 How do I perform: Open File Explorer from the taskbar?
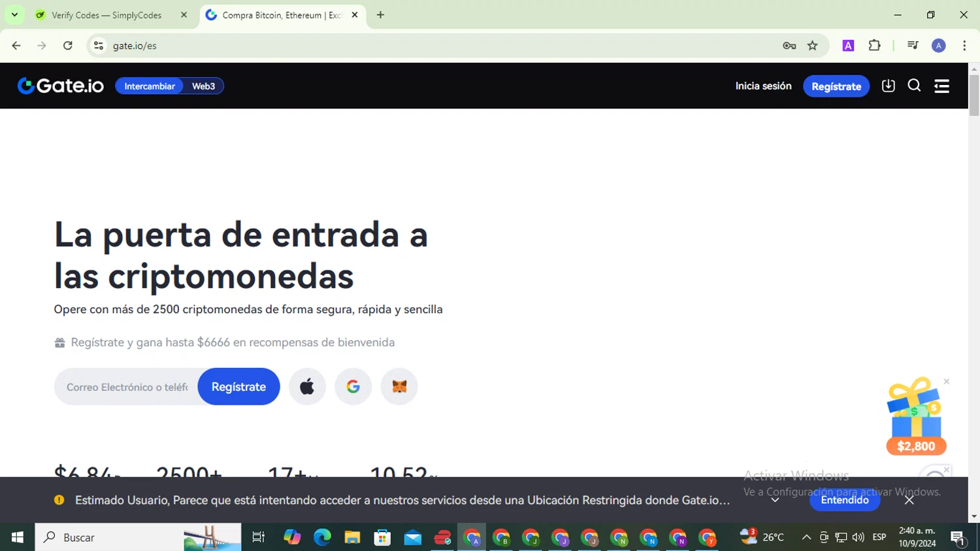click(352, 537)
